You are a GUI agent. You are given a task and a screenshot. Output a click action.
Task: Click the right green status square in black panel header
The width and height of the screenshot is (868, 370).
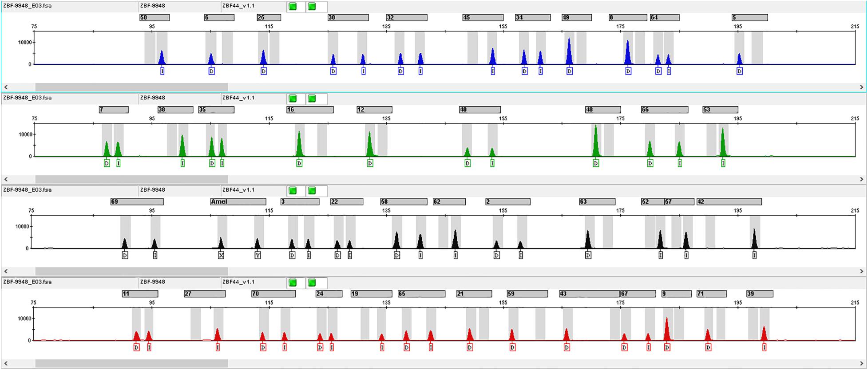[x=312, y=191]
